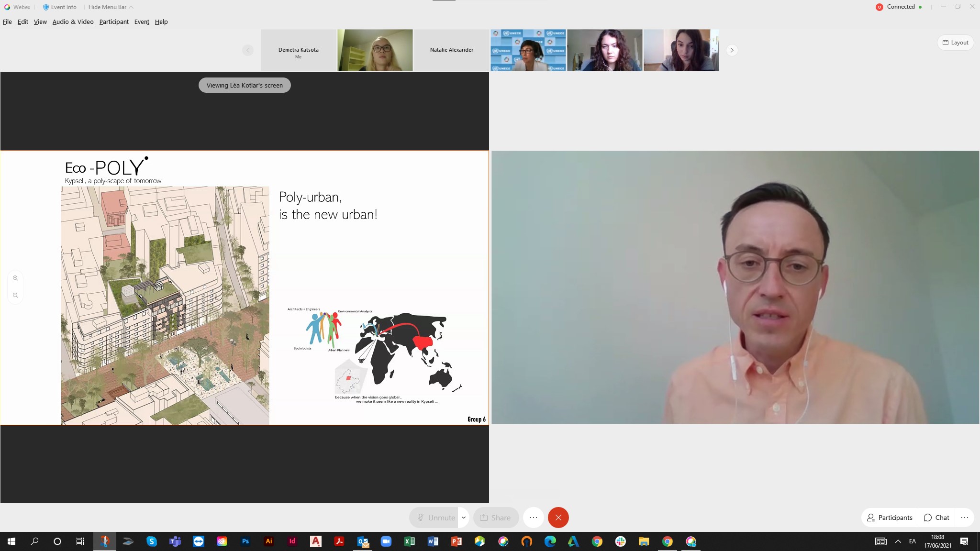Open more options ellipsis in center controls
The width and height of the screenshot is (980, 551).
(534, 518)
